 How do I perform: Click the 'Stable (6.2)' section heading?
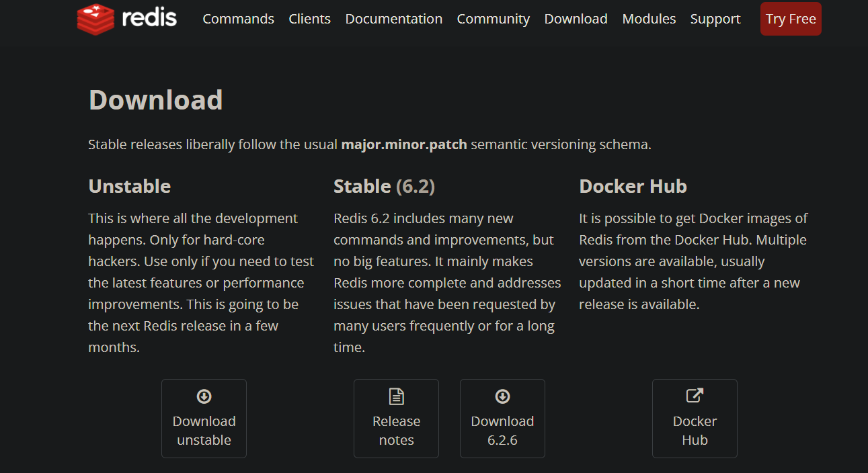click(x=384, y=186)
